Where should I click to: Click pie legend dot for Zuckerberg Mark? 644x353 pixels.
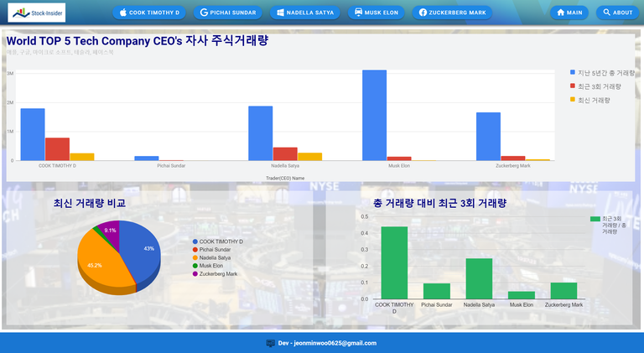[x=195, y=274]
